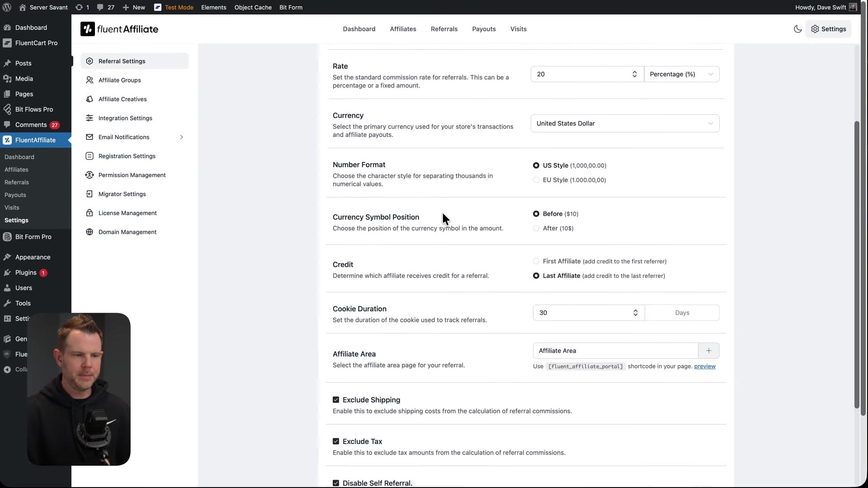Click the Migrator Settings icon

pos(90,194)
